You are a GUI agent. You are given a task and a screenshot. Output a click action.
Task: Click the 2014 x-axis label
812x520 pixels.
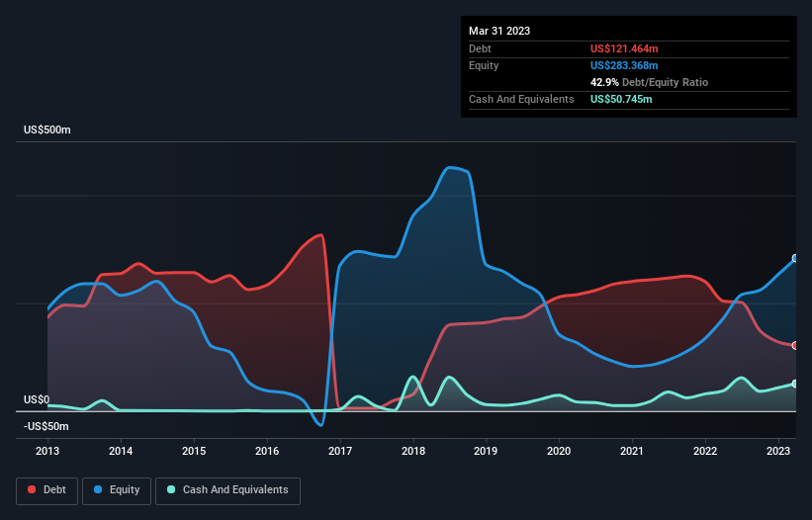[121, 451]
